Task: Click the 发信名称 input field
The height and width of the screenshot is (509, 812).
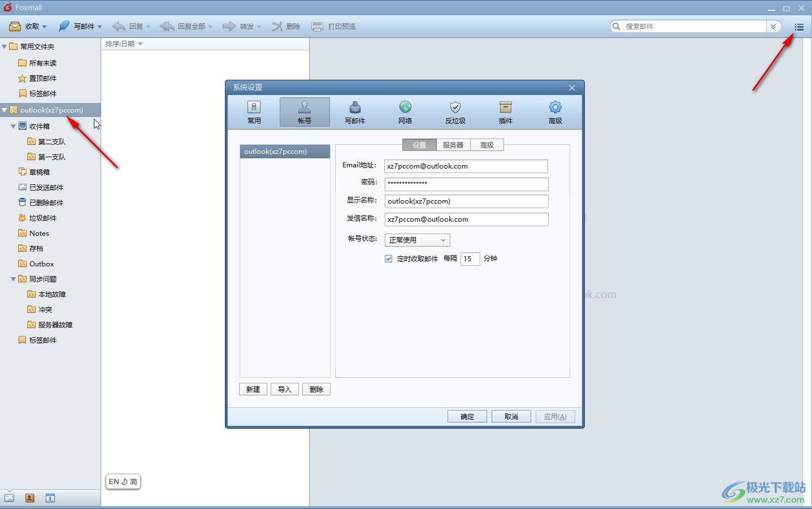Action: coord(466,219)
